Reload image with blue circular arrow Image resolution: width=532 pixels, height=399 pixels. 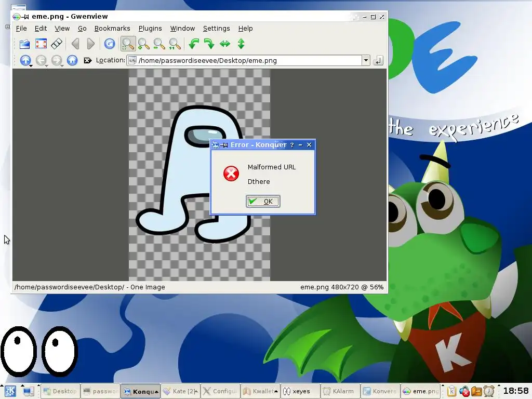point(109,44)
